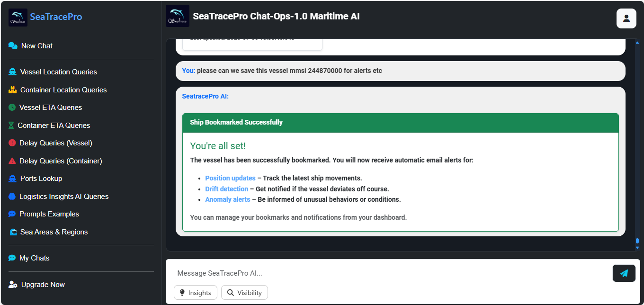
Task: Click the Container ETA Queries hourglass icon
Action: [x=11, y=126]
